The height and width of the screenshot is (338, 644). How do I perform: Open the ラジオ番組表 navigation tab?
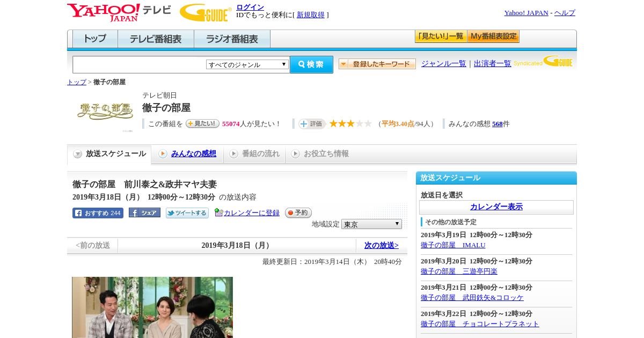232,39
